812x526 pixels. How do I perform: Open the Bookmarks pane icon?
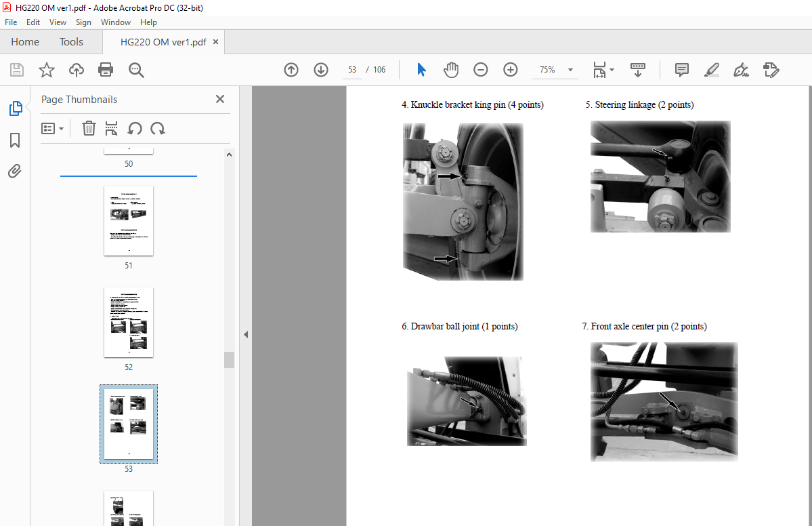tap(15, 140)
